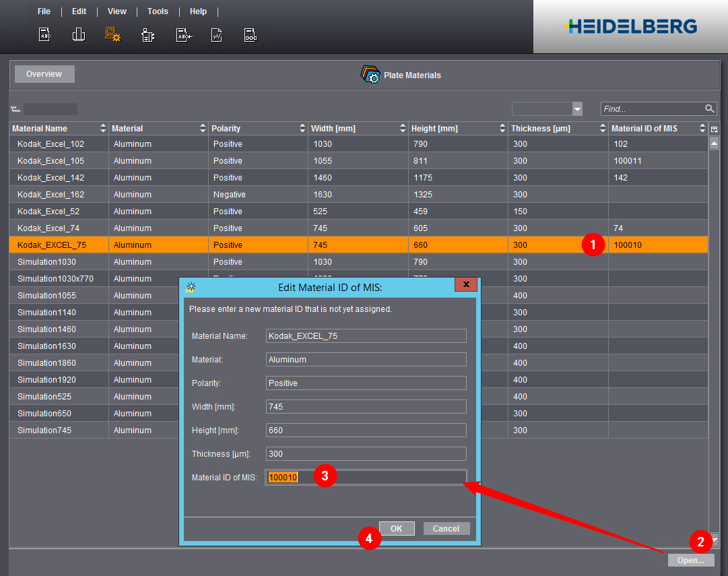Click the column settings icon at table corner
The height and width of the screenshot is (576, 728).
click(x=714, y=128)
